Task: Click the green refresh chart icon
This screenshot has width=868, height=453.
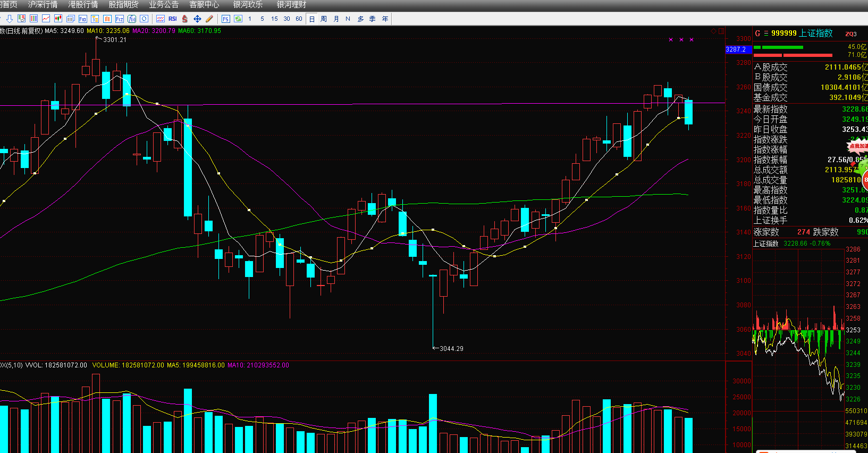Action: point(238,19)
